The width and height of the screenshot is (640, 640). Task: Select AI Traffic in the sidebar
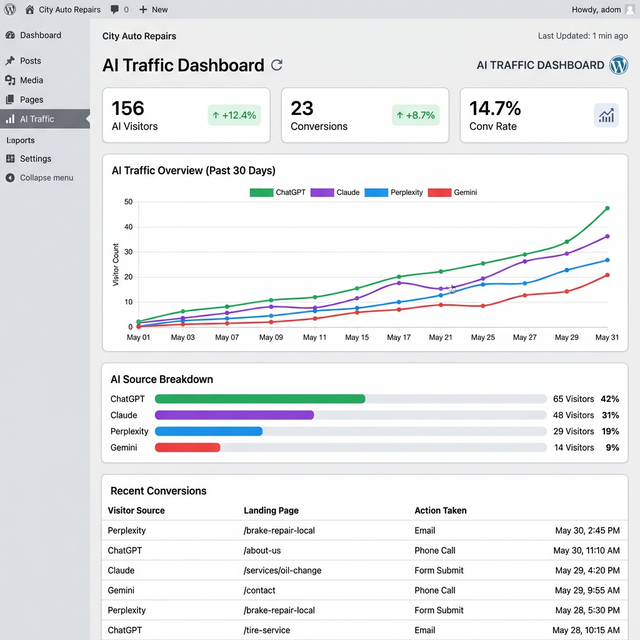click(37, 119)
